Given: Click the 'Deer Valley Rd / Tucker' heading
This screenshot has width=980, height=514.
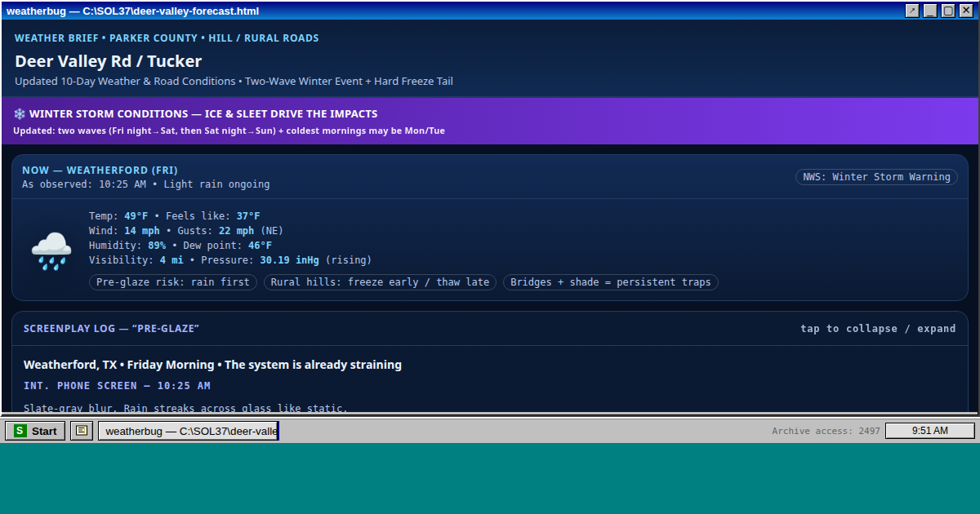Looking at the screenshot, I should [x=108, y=61].
